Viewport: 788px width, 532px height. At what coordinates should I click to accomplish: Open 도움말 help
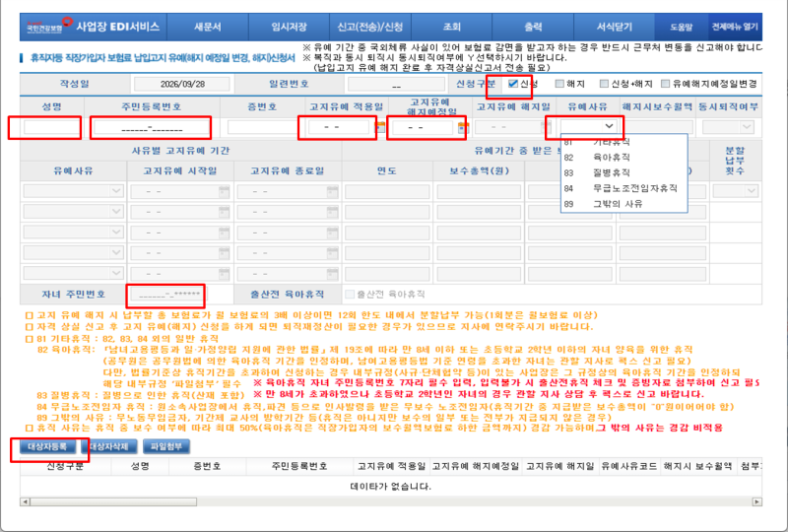(681, 27)
